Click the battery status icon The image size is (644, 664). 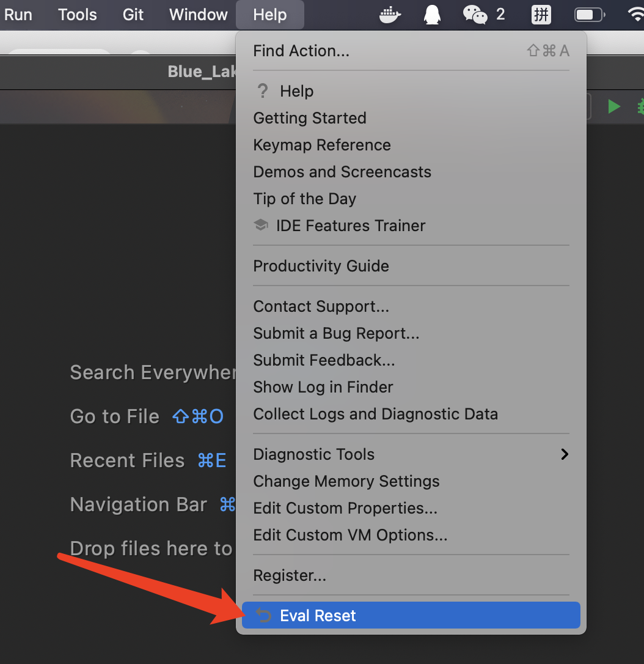tap(589, 15)
